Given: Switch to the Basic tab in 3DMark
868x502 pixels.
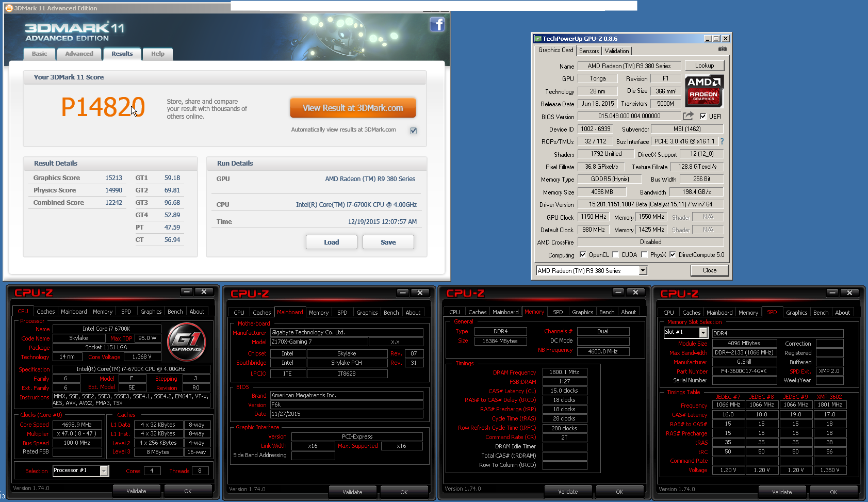Looking at the screenshot, I should click(x=39, y=54).
